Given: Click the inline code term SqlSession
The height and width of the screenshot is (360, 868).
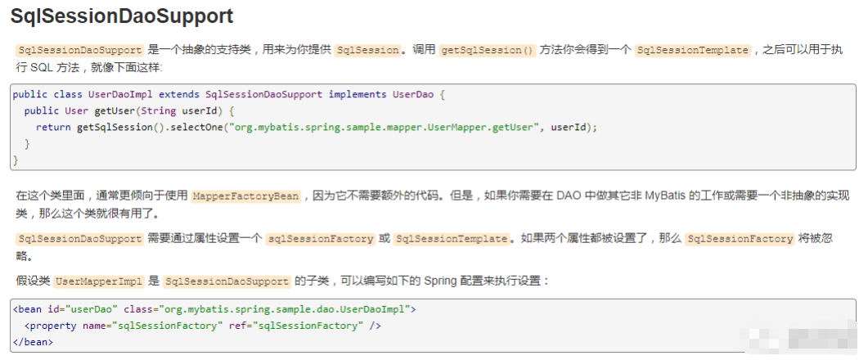Looking at the screenshot, I should [x=367, y=50].
